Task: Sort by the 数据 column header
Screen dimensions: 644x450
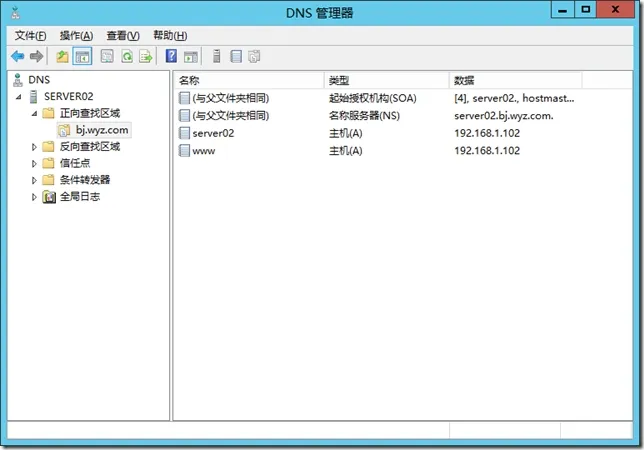Action: coord(515,80)
